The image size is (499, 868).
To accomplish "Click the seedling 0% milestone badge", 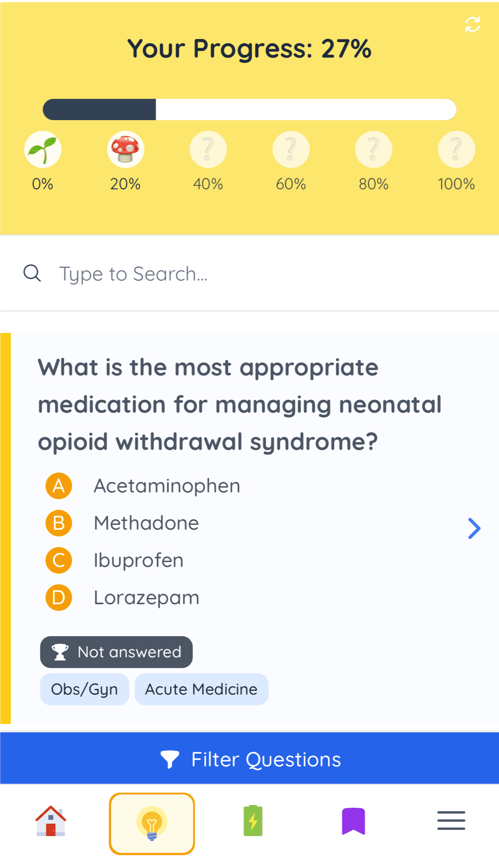I will coord(43,149).
